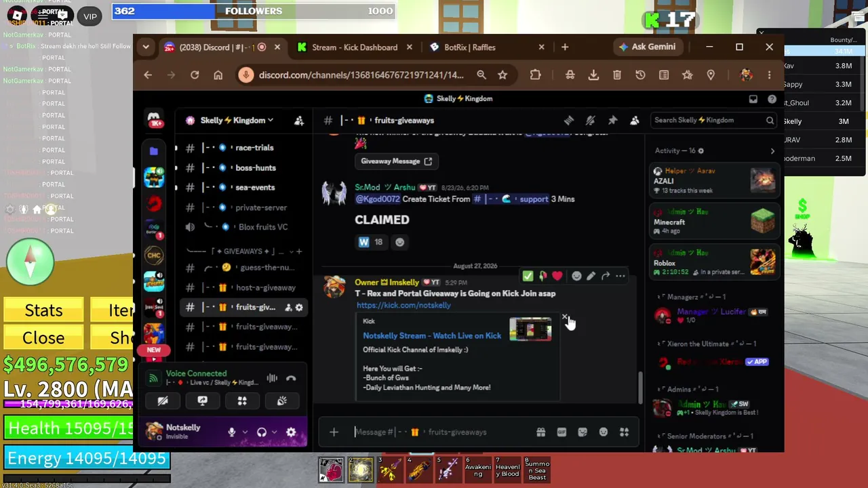Turn on camera in voice panel
This screenshot has height=488, width=868.
(163, 401)
